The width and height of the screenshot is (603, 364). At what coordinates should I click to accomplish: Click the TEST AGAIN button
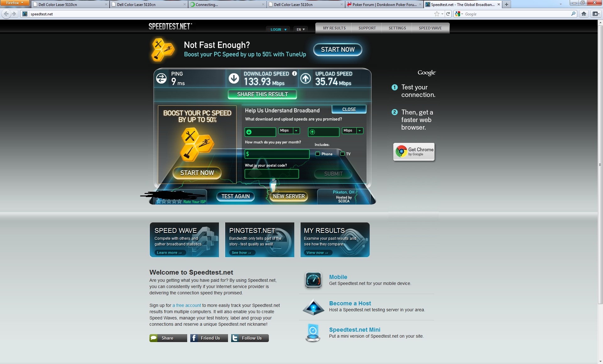tap(236, 196)
